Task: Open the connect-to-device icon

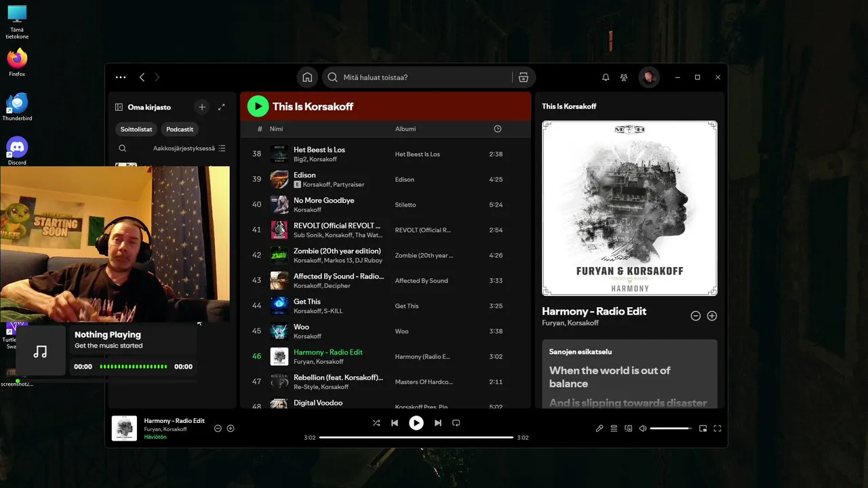Action: tap(629, 428)
